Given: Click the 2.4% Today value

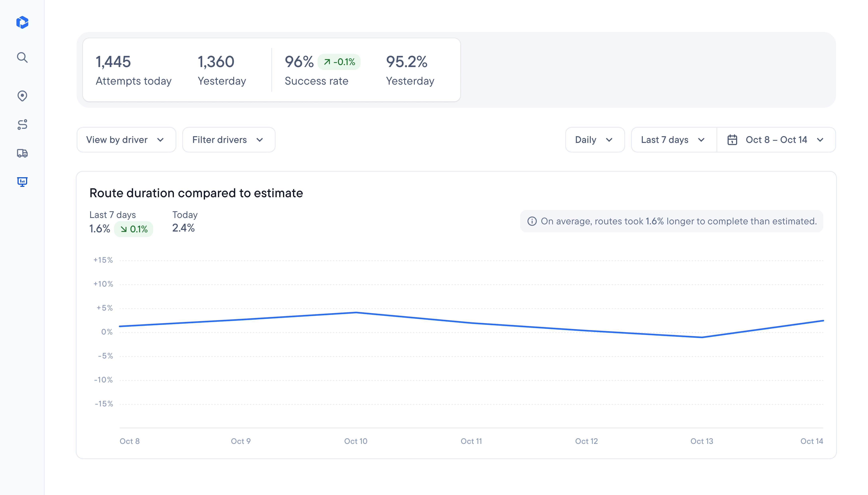Looking at the screenshot, I should 183,228.
